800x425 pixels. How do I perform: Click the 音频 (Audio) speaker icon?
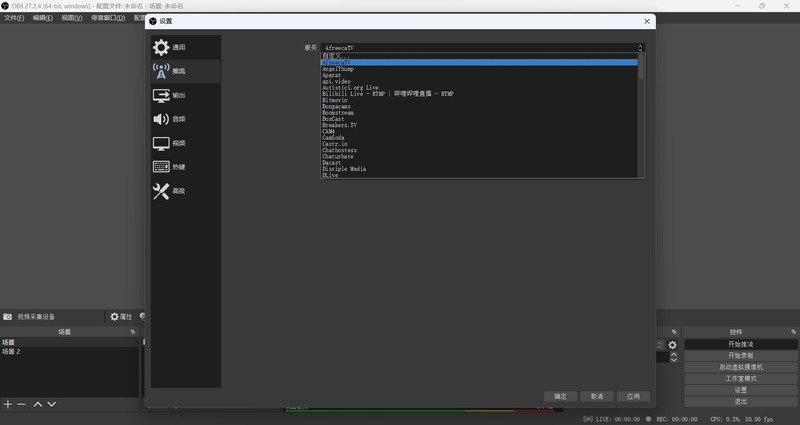coord(161,119)
